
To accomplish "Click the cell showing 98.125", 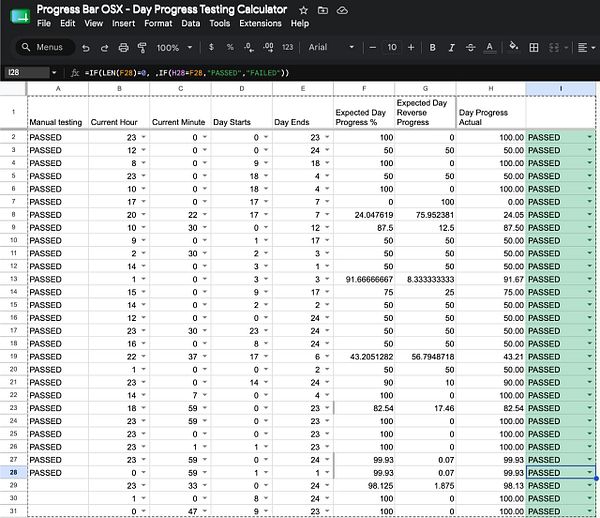I will coord(364,485).
